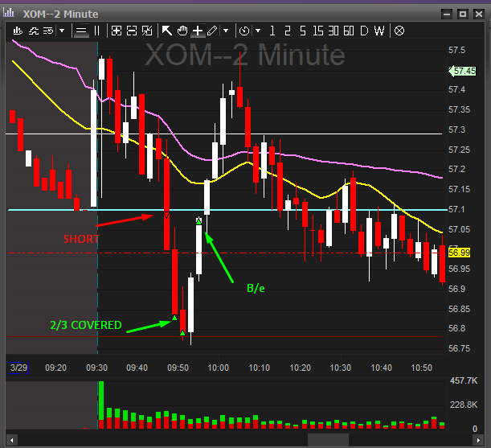Switch to weekly W timeframe
This screenshot has height=448, width=491.
click(x=379, y=31)
